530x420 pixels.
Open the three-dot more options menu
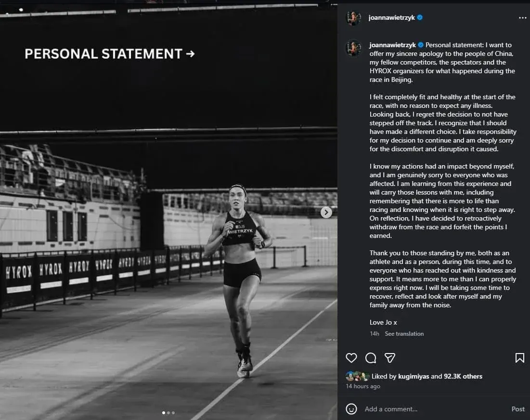522,18
